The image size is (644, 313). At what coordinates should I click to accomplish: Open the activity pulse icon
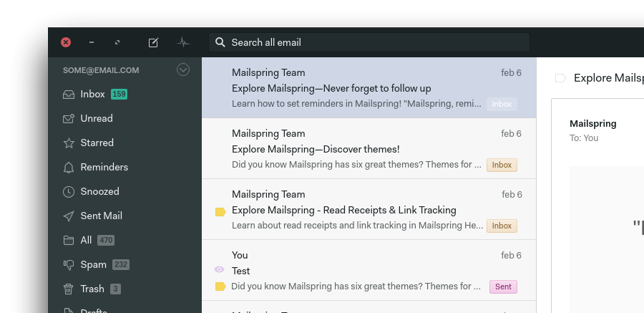pyautogui.click(x=184, y=42)
